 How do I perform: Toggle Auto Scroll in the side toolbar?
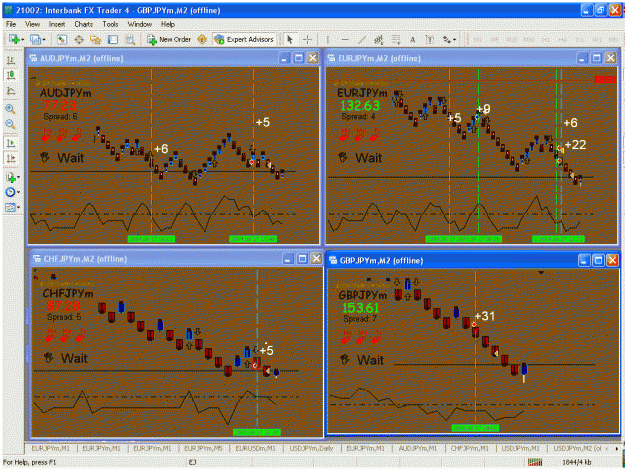tap(10, 143)
